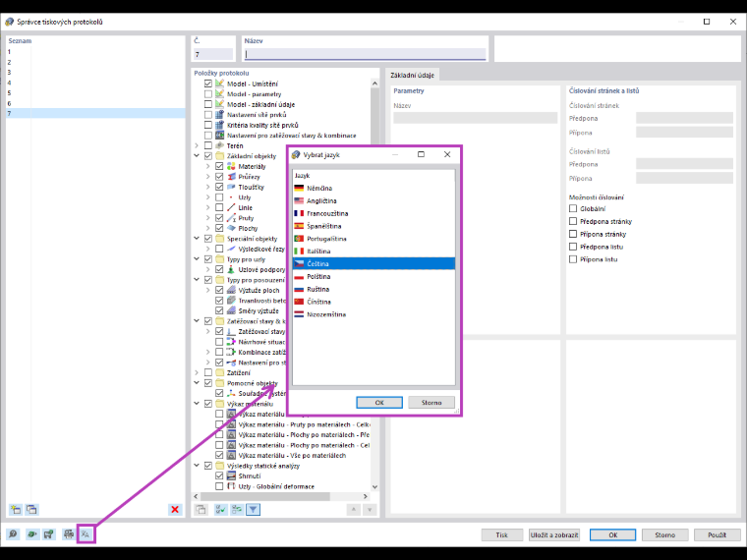This screenshot has height=560, width=747.
Task: Click scroll up arrow of protocol tree
Action: click(x=374, y=84)
